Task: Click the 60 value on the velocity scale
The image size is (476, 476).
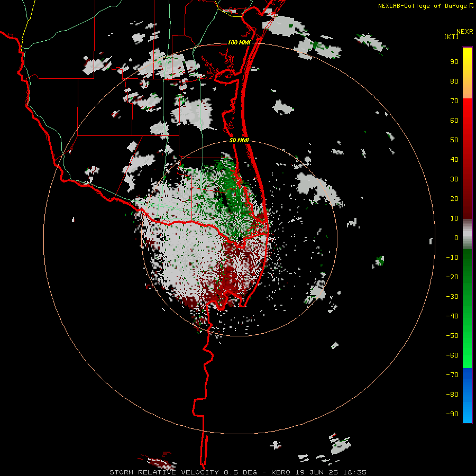Action: 454,121
